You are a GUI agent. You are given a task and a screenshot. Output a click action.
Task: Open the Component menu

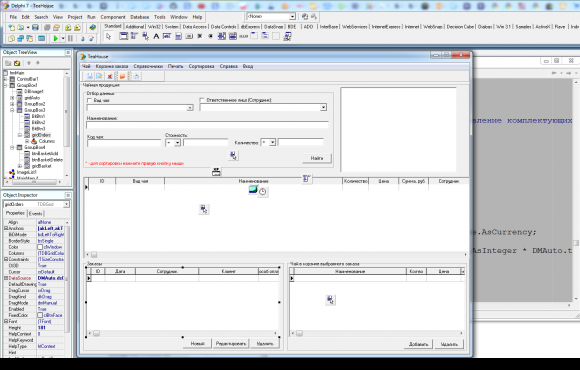(113, 17)
